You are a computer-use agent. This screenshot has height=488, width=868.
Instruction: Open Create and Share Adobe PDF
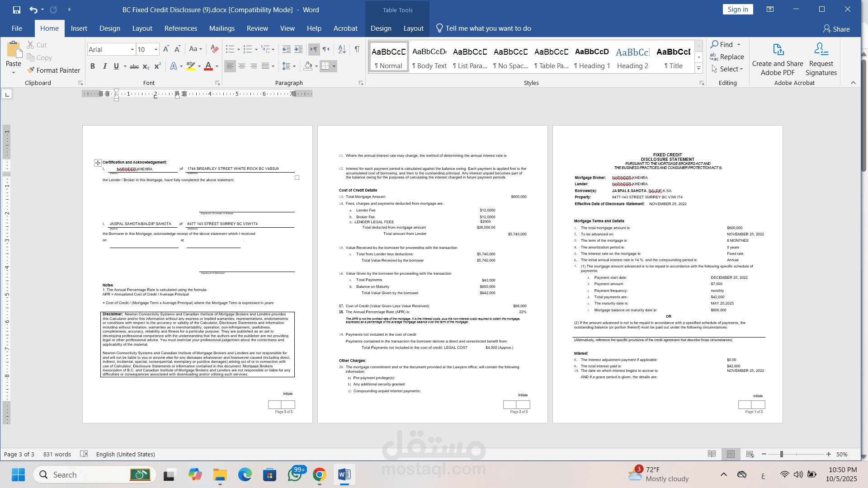pyautogui.click(x=777, y=60)
